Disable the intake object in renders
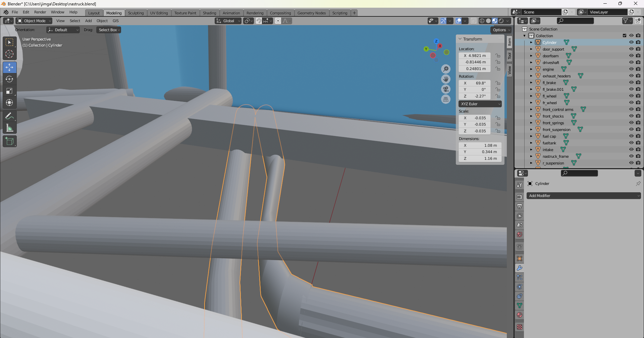Image resolution: width=644 pixels, height=338 pixels. (x=638, y=149)
